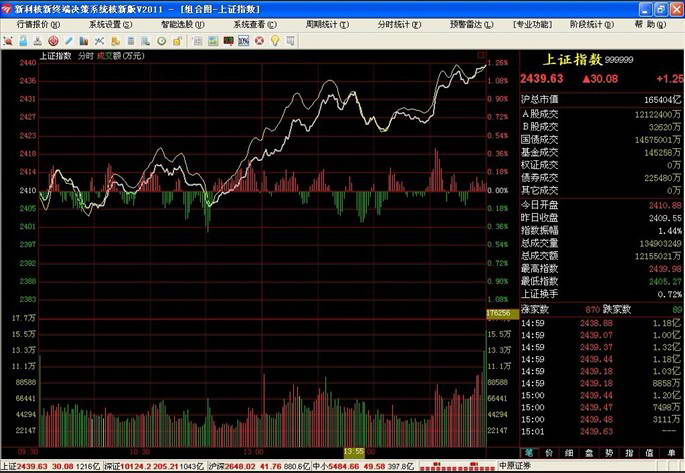This screenshot has width=685, height=473.
Task: Click the application logo in the title bar
Action: [7, 9]
